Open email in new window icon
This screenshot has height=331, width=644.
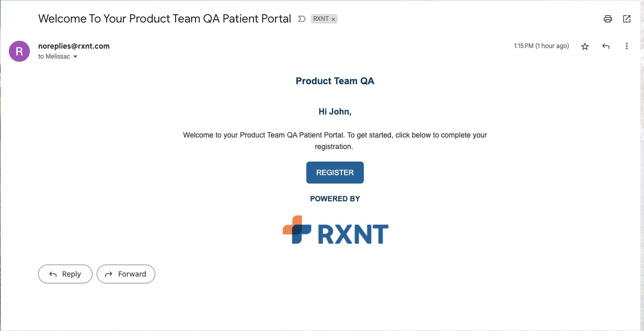click(x=627, y=19)
